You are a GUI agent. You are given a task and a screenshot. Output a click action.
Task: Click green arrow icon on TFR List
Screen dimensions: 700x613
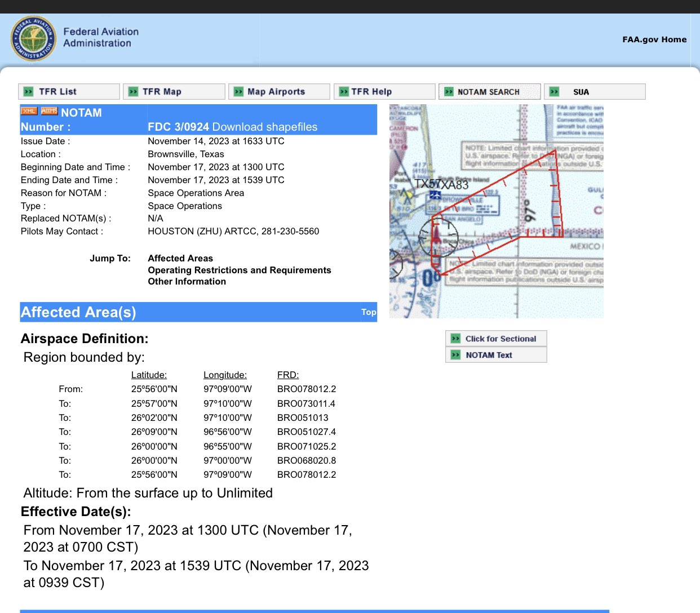pos(28,91)
